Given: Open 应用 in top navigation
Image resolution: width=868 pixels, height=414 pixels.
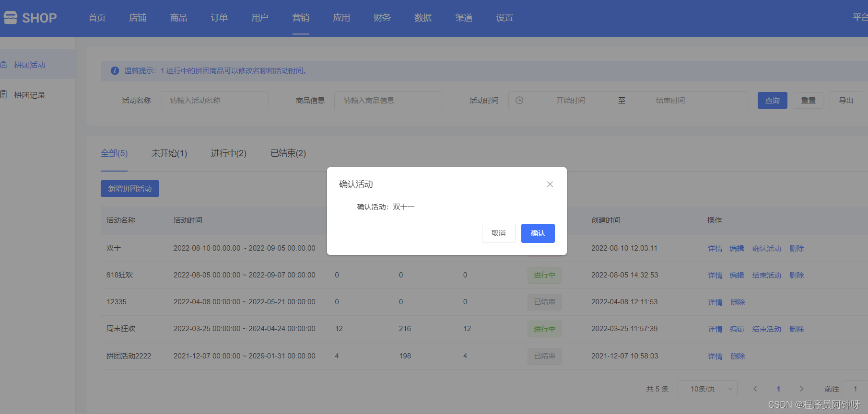Looking at the screenshot, I should pos(341,18).
